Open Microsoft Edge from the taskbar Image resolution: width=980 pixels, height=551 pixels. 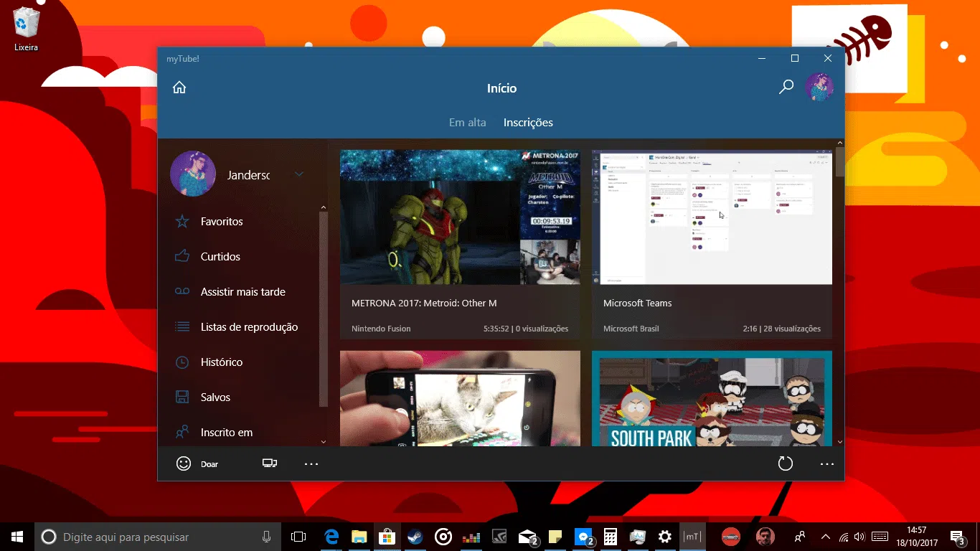pyautogui.click(x=331, y=537)
